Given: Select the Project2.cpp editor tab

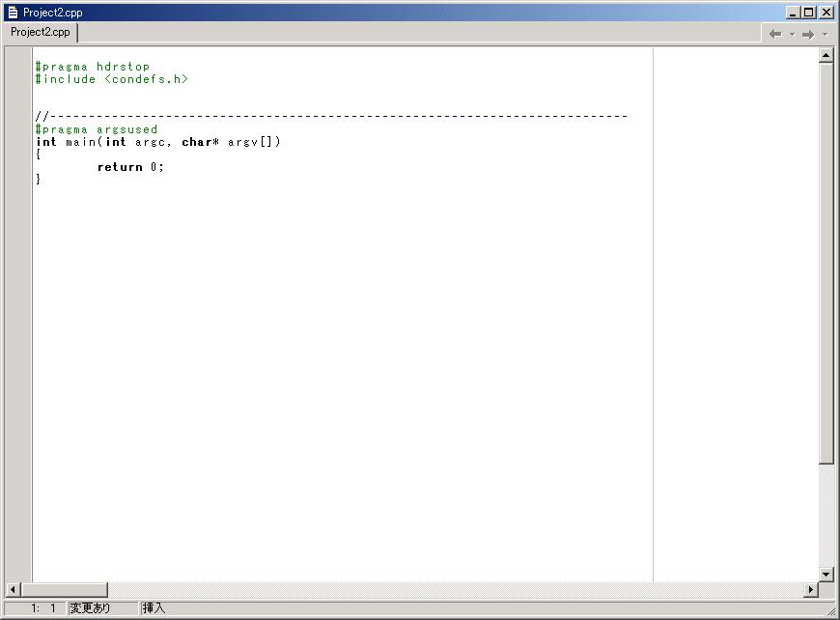Looking at the screenshot, I should coord(41,32).
